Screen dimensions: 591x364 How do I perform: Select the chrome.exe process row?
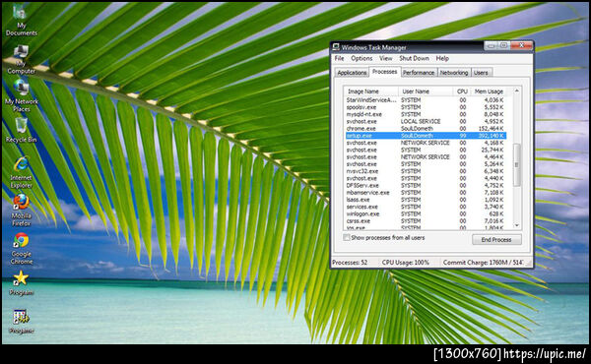coord(426,128)
